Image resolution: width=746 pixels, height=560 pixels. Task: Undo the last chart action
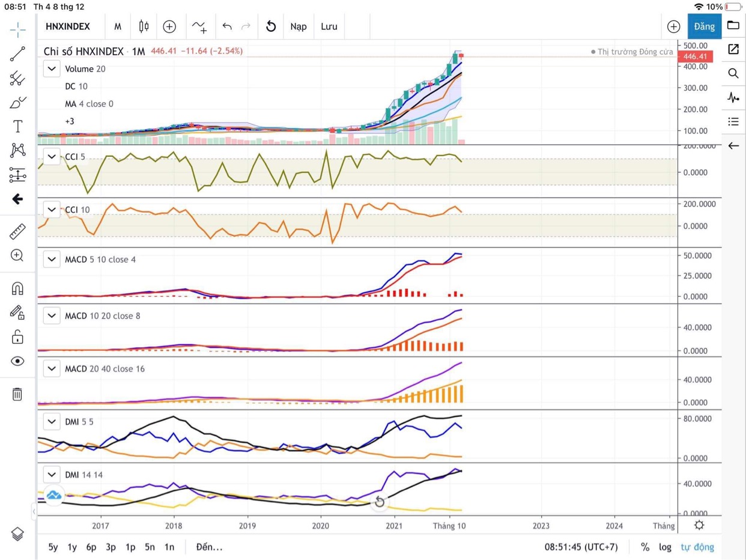[x=227, y=26]
